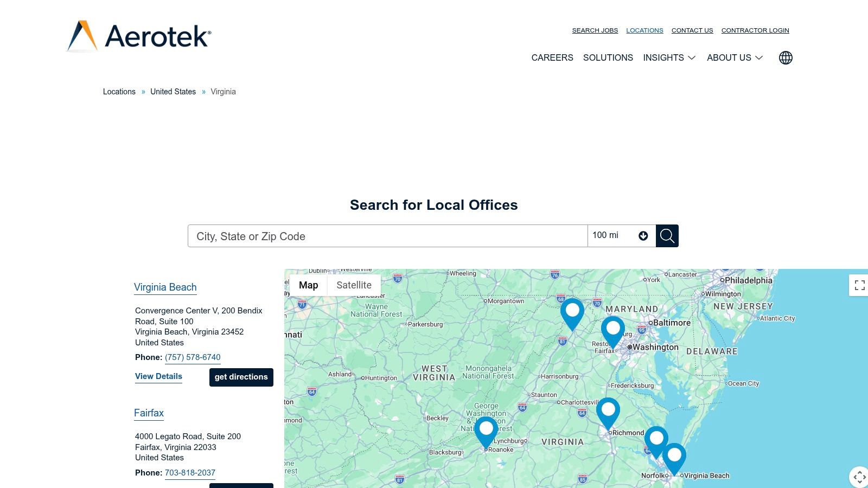Screen dimensions: 868x488
Task: Click the address line Fairfax, Virginia 22033
Action: (176, 447)
